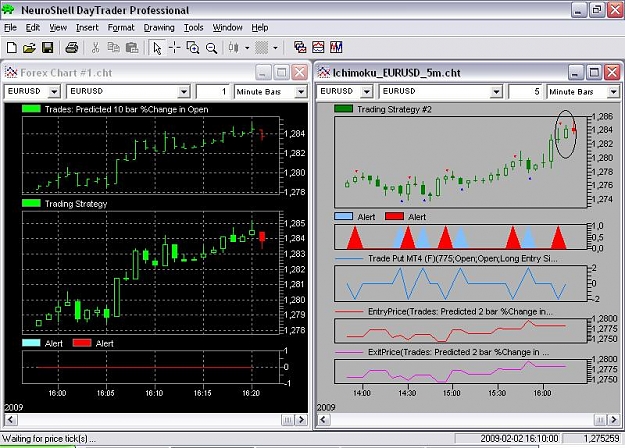Click Ichimoku chart scrollbar thumb
The height and width of the screenshot is (448, 625).
[x=600, y=420]
